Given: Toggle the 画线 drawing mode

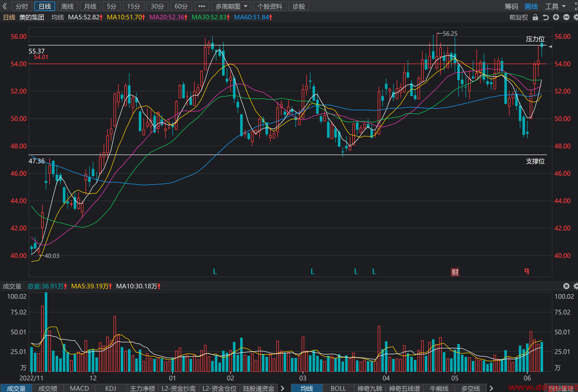Looking at the screenshot, I should 531,6.
